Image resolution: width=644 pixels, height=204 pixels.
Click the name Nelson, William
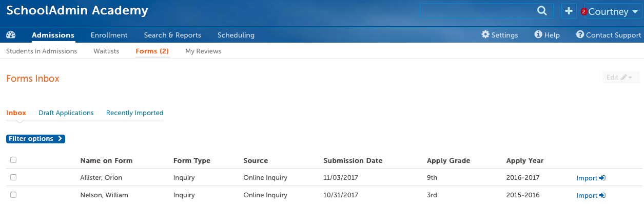(104, 195)
